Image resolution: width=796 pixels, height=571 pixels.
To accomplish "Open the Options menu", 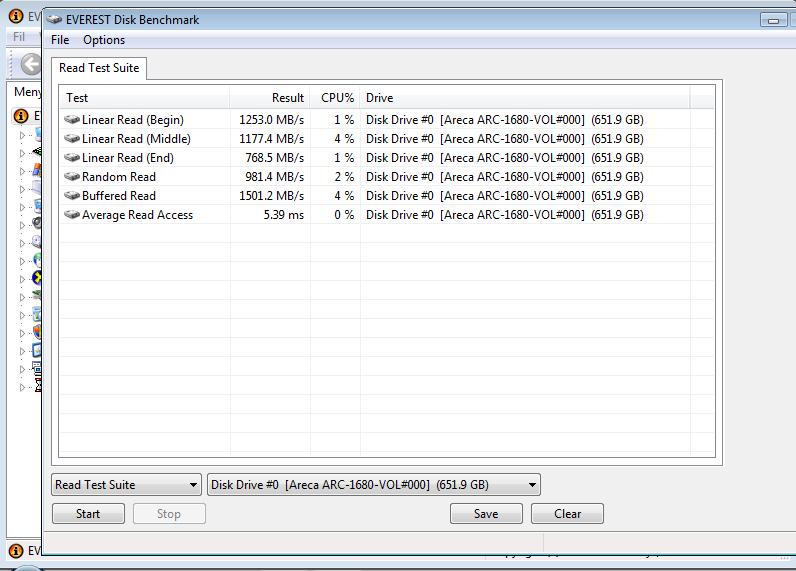I will pyautogui.click(x=104, y=40).
